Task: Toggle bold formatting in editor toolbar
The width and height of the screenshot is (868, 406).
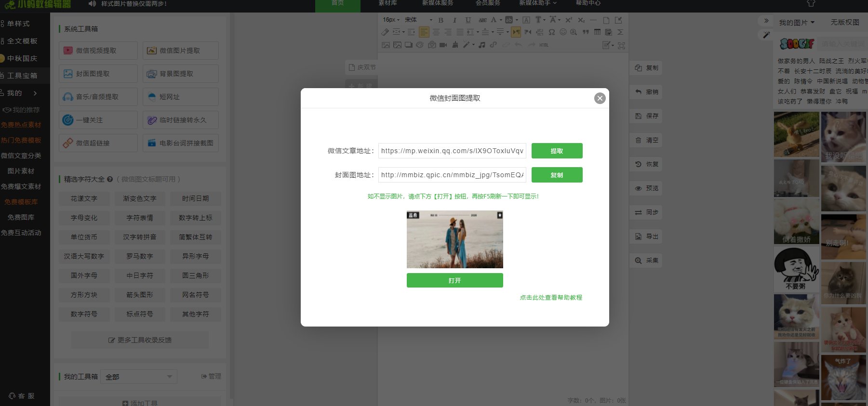Action: point(441,20)
